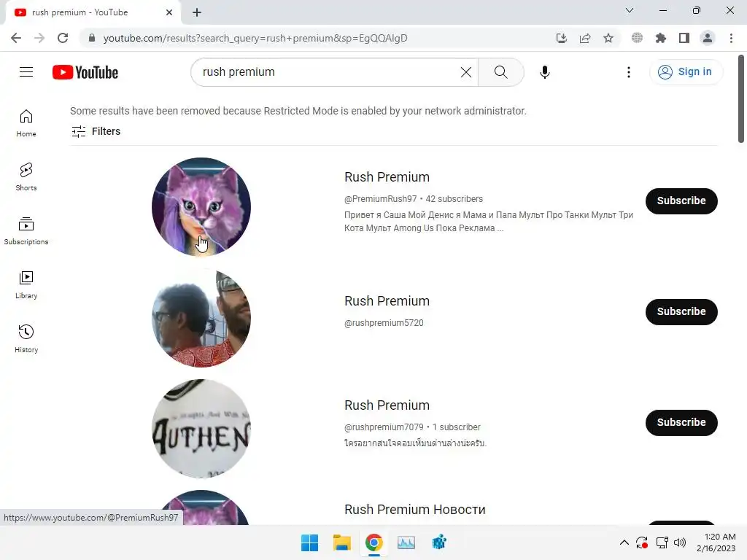Open the blue cubes app in taskbar
This screenshot has width=747, height=560.
(438, 542)
